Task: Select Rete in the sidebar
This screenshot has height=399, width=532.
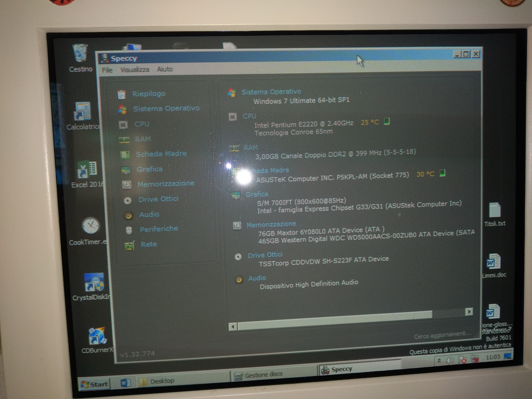Action: point(149,244)
